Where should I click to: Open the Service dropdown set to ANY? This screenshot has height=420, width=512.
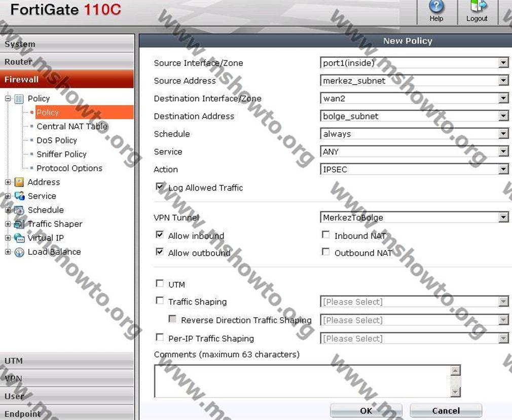point(414,151)
